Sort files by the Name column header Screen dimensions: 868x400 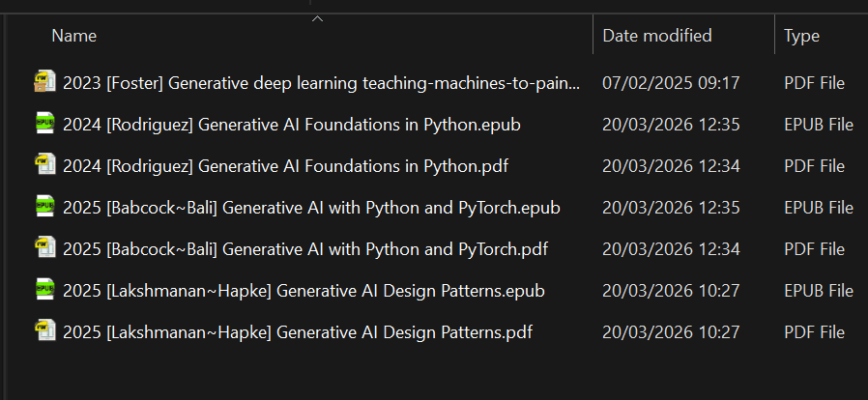point(74,36)
